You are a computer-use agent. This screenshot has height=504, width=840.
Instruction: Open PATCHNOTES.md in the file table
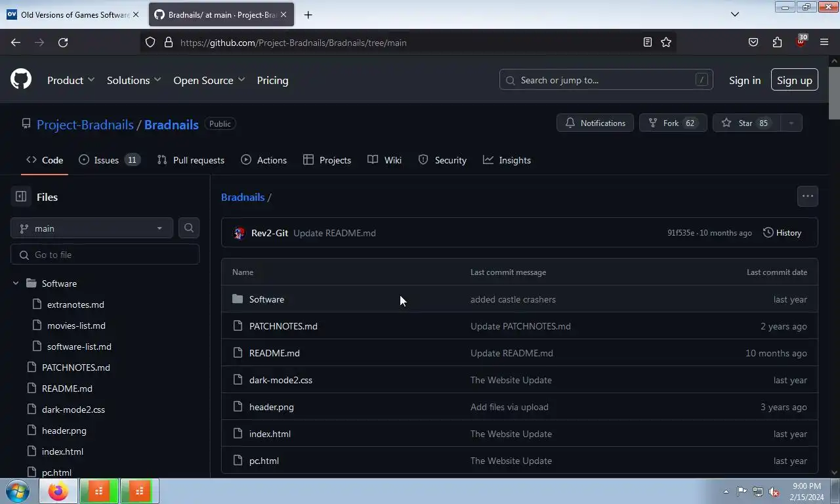coord(283,326)
